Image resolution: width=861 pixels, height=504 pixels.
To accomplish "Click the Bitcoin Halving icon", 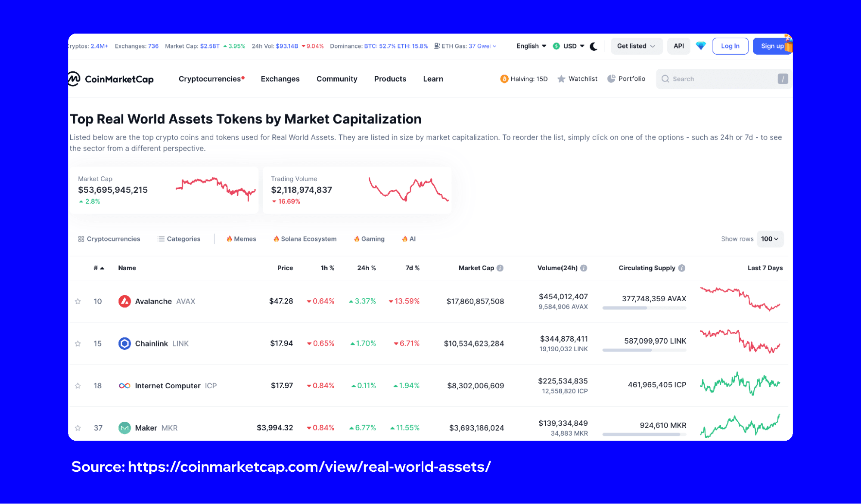I will pos(504,79).
